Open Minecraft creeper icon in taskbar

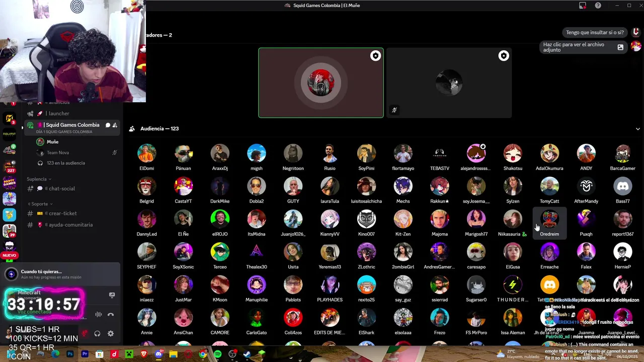(x=129, y=354)
